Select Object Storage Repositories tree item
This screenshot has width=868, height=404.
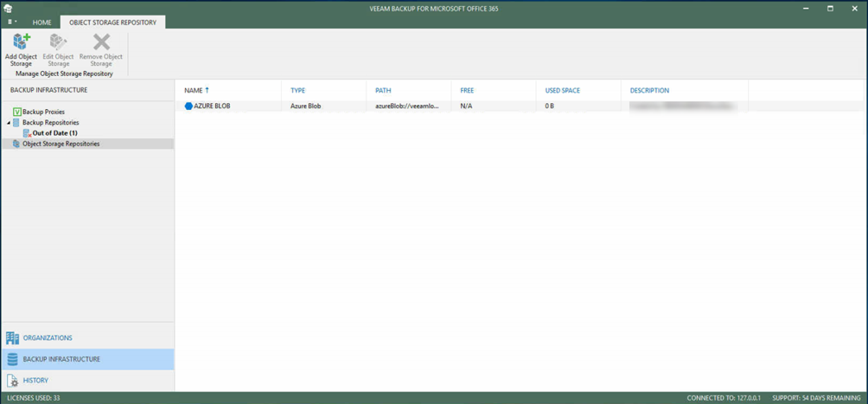[x=61, y=144]
